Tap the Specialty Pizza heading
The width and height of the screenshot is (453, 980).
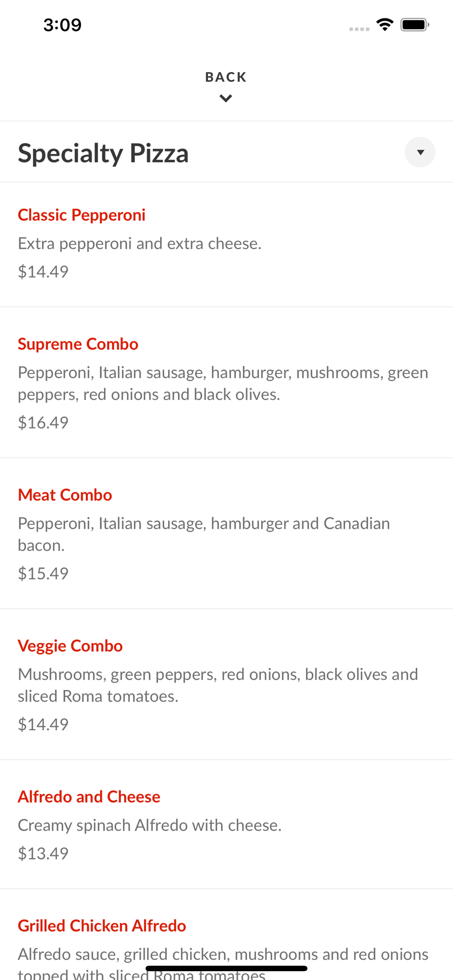[x=103, y=153]
